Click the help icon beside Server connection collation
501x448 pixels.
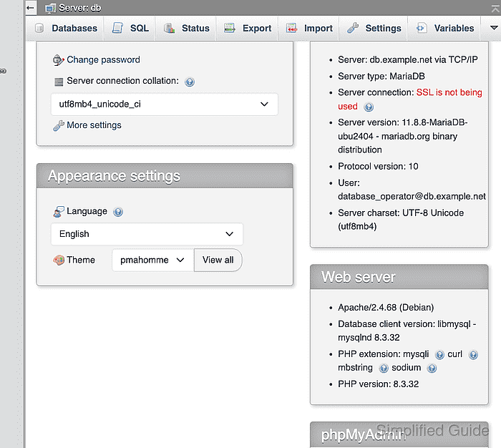point(190,82)
